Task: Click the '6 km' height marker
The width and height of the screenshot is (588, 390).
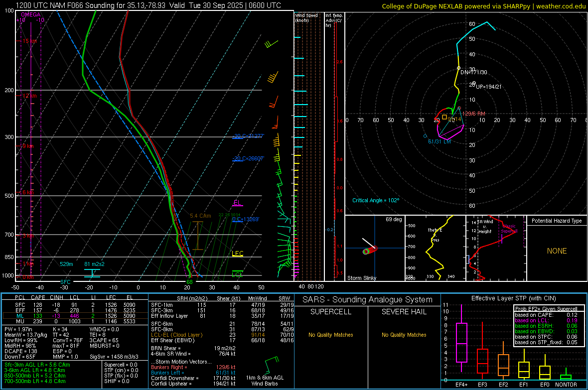Action: tap(28, 192)
